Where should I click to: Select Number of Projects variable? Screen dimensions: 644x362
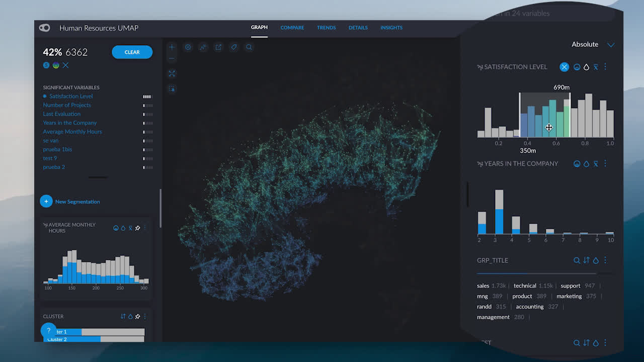67,105
